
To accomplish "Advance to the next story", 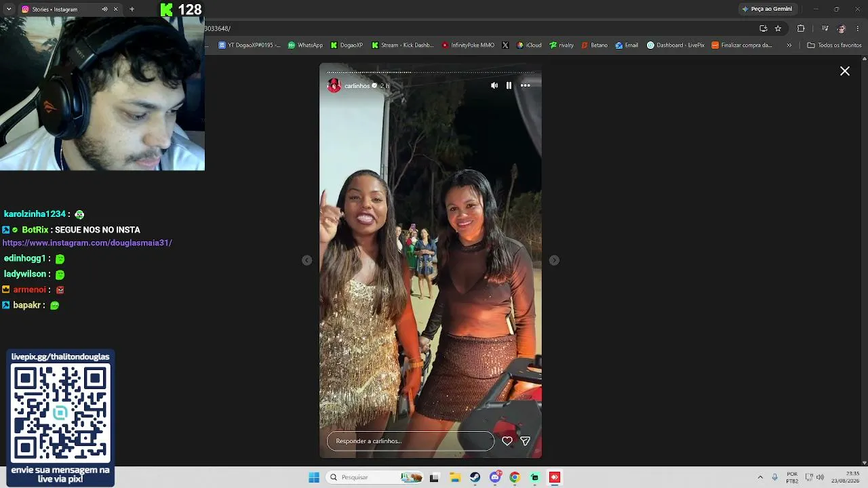I will pos(554,260).
